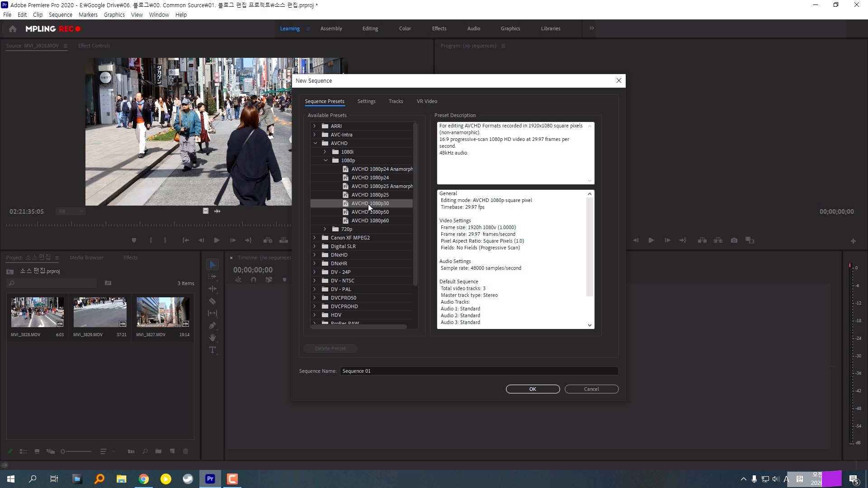Switch to list view in Project panel
Viewport: 868px width, 488px height.
tap(24, 451)
